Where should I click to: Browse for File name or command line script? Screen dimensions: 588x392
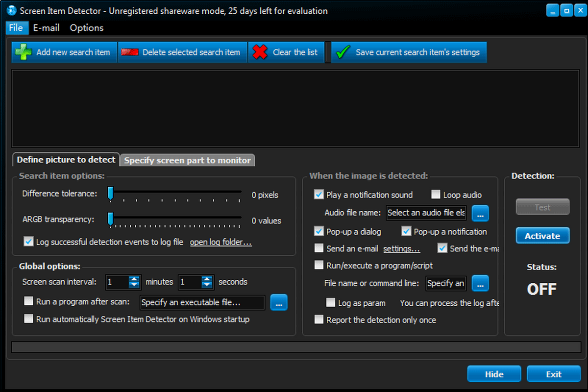(480, 283)
